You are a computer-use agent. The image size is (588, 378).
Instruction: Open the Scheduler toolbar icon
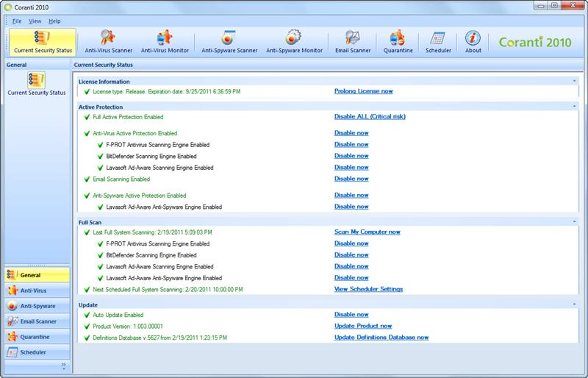(438, 42)
